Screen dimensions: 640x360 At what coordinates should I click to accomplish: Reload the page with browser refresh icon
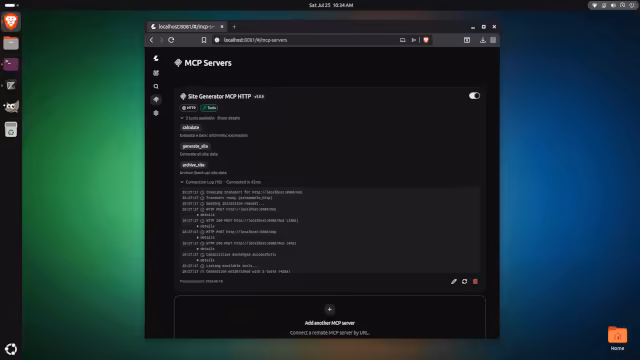(x=171, y=40)
